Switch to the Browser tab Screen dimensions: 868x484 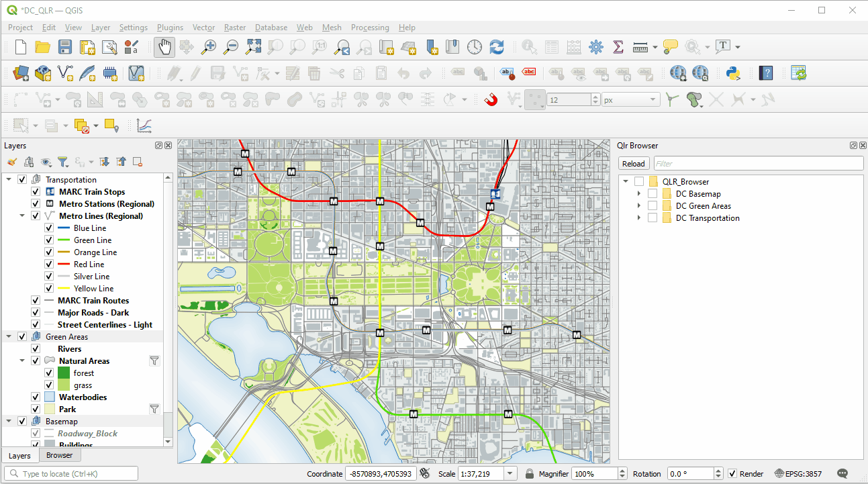tap(59, 455)
